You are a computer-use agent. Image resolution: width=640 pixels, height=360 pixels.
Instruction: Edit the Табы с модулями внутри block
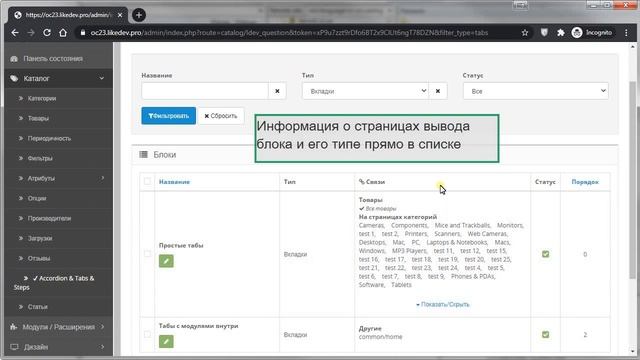[166, 341]
